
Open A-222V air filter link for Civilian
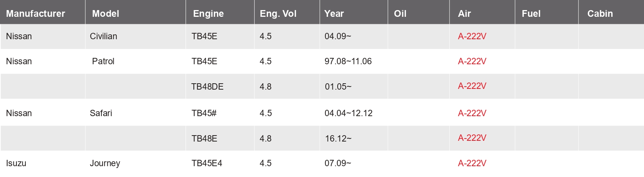(472, 36)
